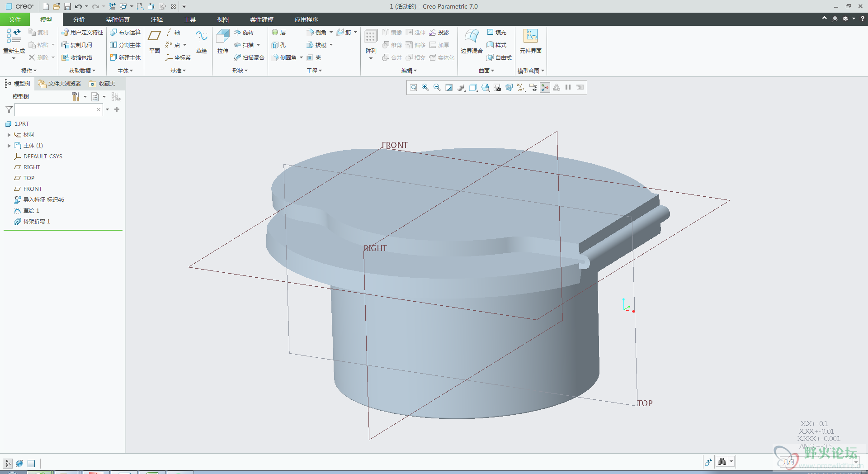The height and width of the screenshot is (474, 868).
Task: Click the Refit zoom icon in graphics toolbar
Action: [413, 87]
